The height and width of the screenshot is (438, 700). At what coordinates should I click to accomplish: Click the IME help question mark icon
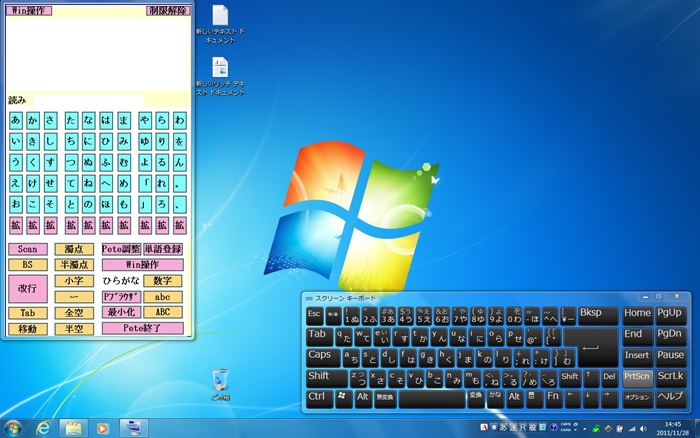554,428
